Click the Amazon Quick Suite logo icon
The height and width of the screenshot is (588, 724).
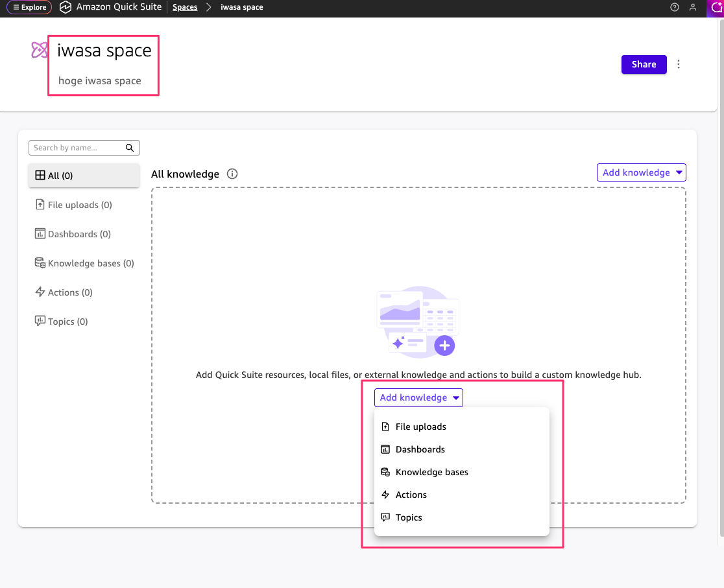(66, 7)
